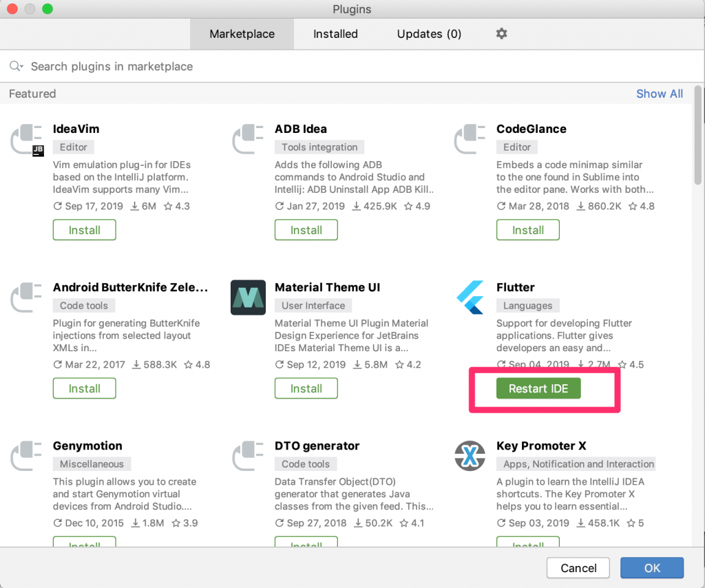Open the plugin settings gear menu
Viewport: 705px width, 588px height.
click(x=501, y=33)
